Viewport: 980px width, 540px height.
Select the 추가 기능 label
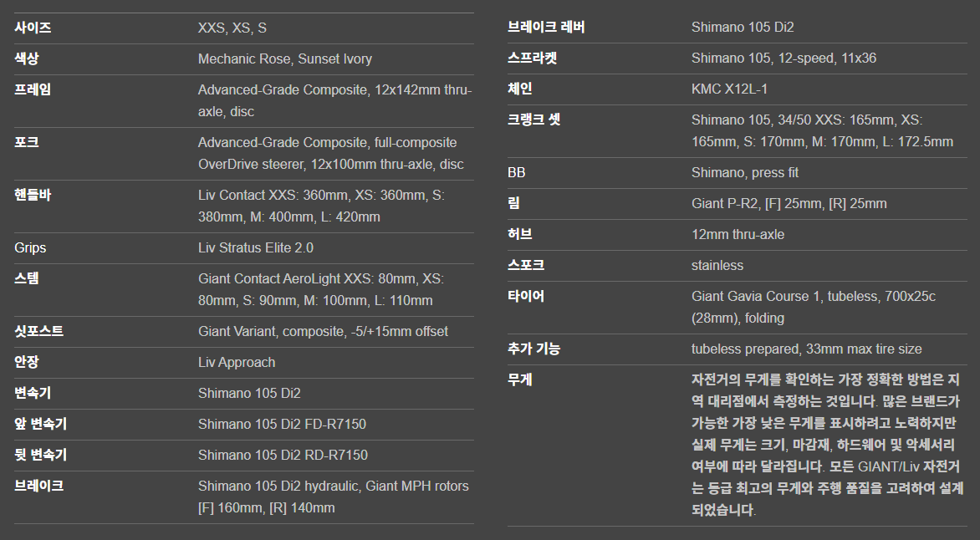tap(533, 349)
